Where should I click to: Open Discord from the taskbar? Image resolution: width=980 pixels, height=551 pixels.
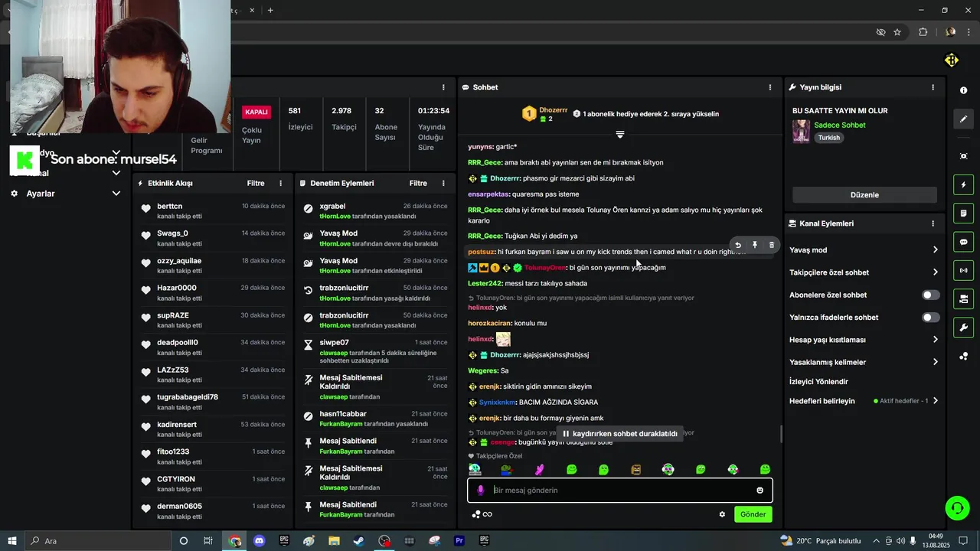(x=259, y=541)
